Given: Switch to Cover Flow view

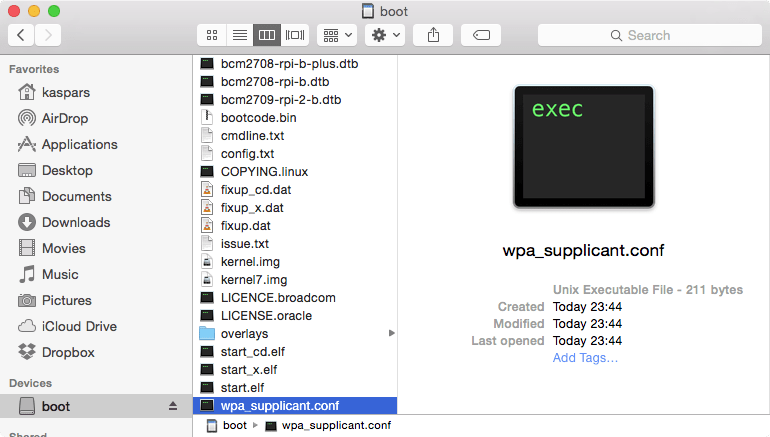Looking at the screenshot, I should coord(295,35).
